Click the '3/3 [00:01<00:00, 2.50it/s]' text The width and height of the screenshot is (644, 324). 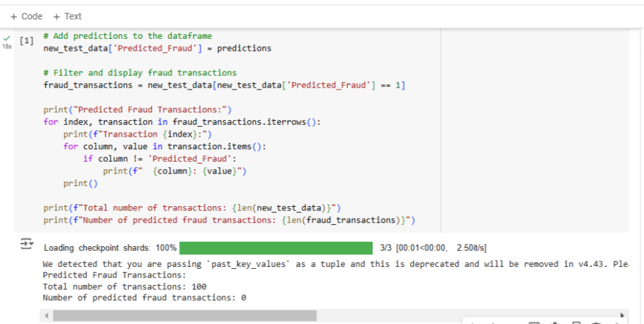coord(433,248)
